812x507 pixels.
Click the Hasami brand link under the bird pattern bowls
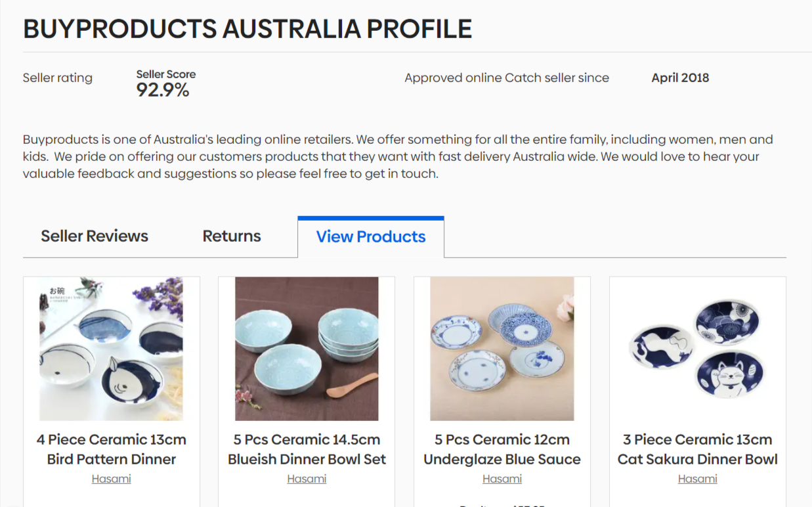(112, 479)
